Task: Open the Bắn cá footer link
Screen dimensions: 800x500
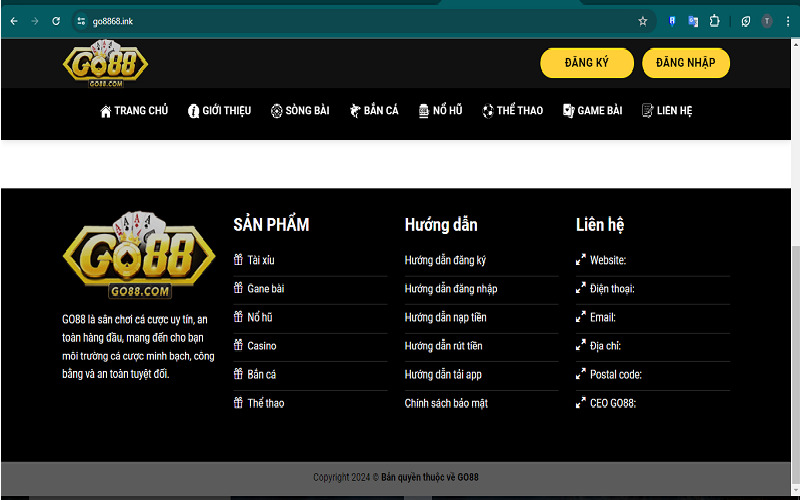Action: pyautogui.click(x=261, y=374)
